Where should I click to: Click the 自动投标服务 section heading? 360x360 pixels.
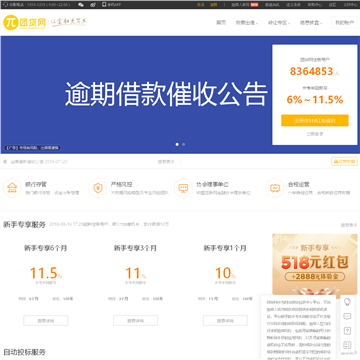click(24, 352)
